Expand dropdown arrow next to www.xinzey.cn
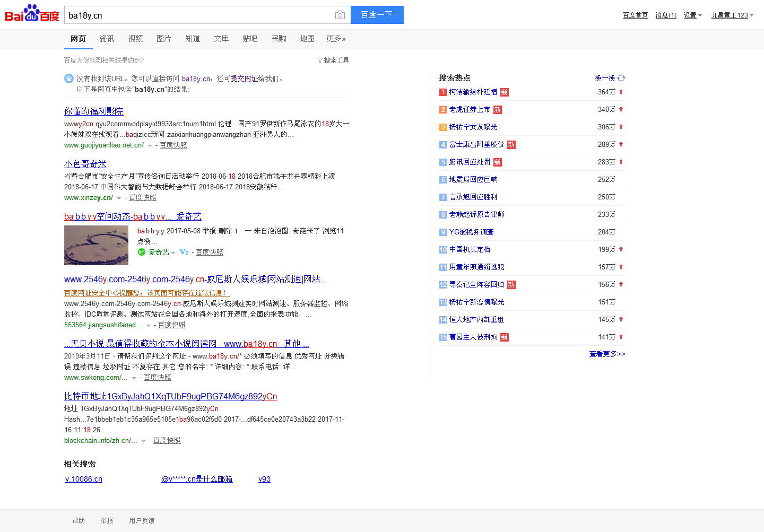 point(119,198)
